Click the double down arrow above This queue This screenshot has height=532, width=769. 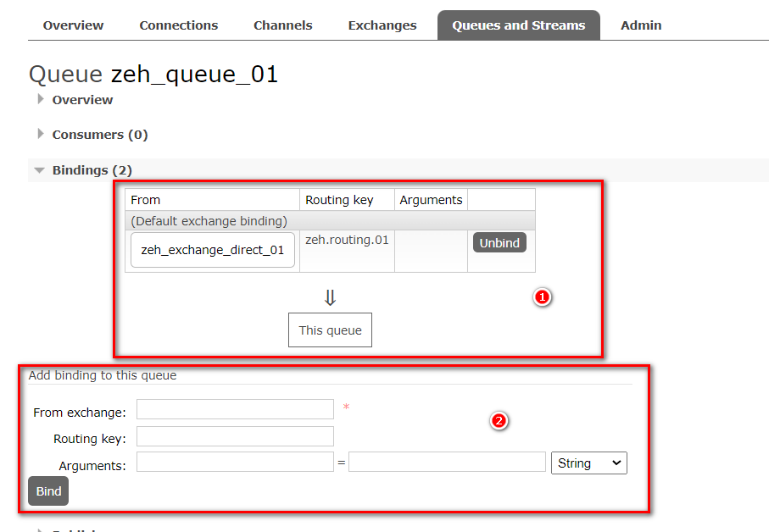click(330, 297)
